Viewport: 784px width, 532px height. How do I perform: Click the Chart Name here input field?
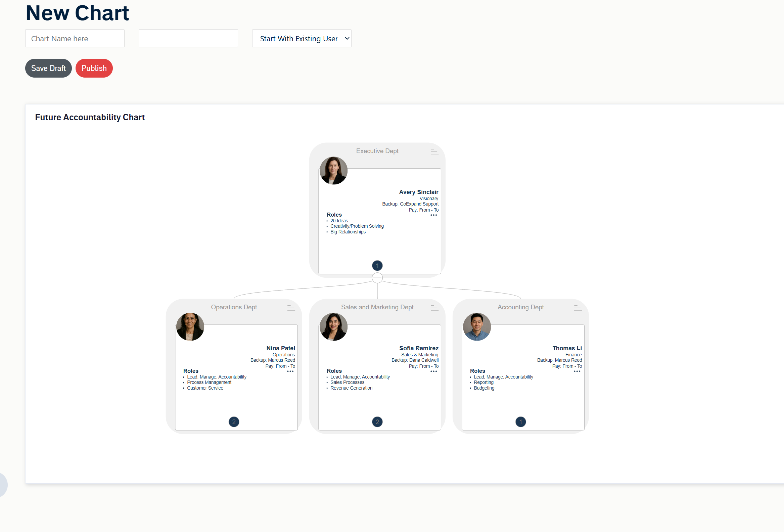click(75, 38)
